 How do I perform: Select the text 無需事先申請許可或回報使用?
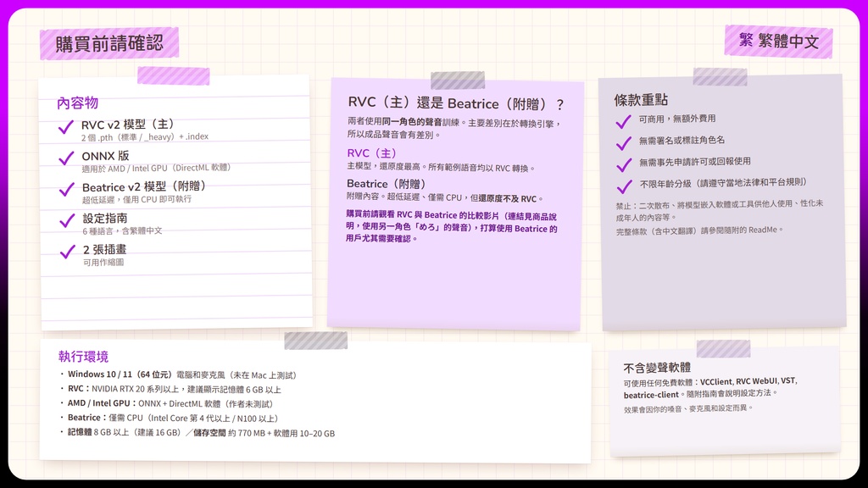point(695,162)
